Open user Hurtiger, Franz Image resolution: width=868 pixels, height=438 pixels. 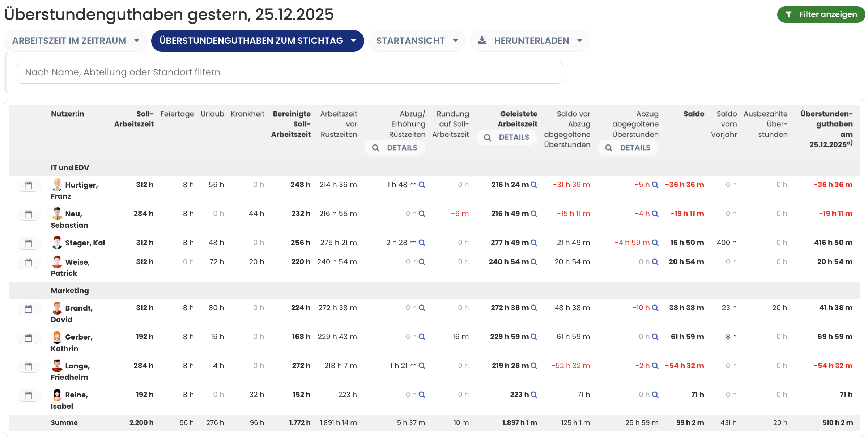coord(75,190)
